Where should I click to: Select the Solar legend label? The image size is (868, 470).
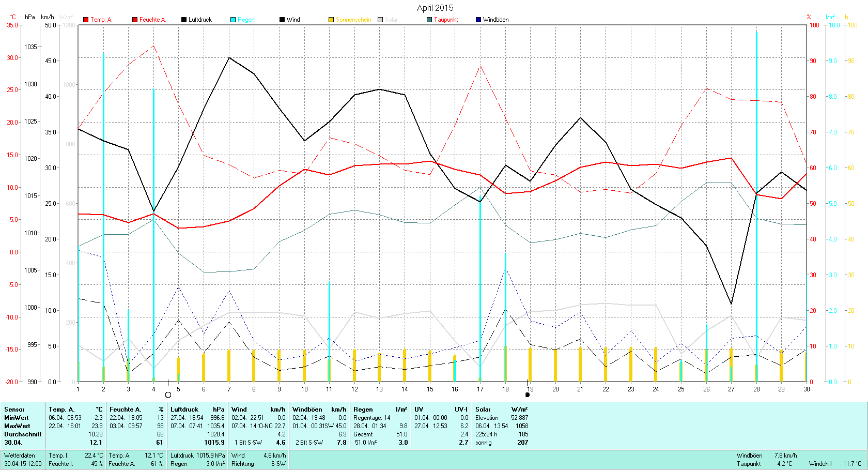coord(391,20)
